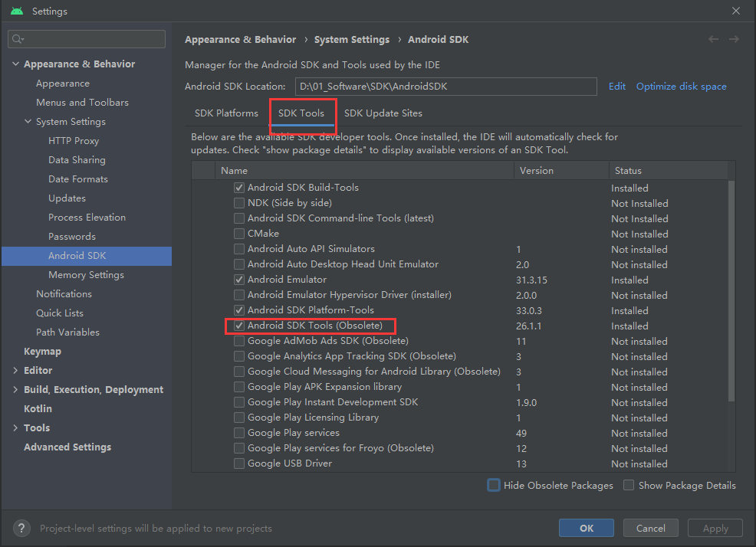
Task: Expand the Editor settings section
Action: click(x=16, y=371)
